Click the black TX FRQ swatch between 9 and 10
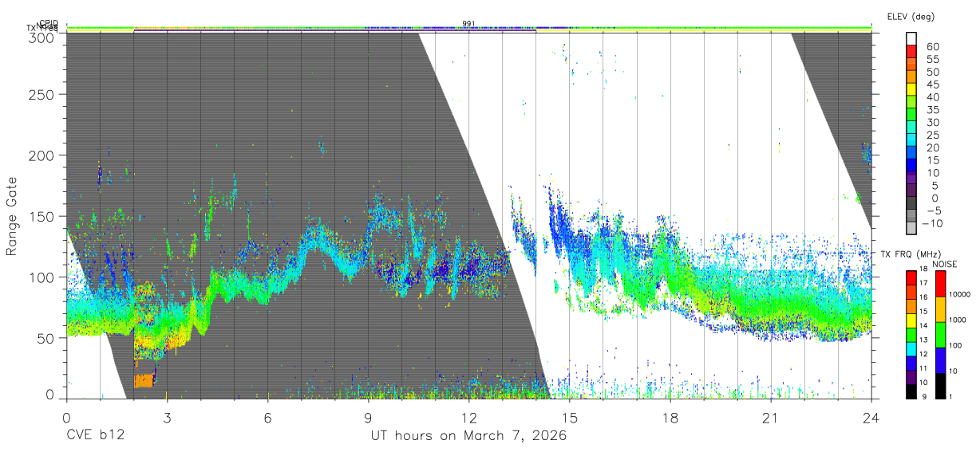The image size is (980, 452). [911, 391]
